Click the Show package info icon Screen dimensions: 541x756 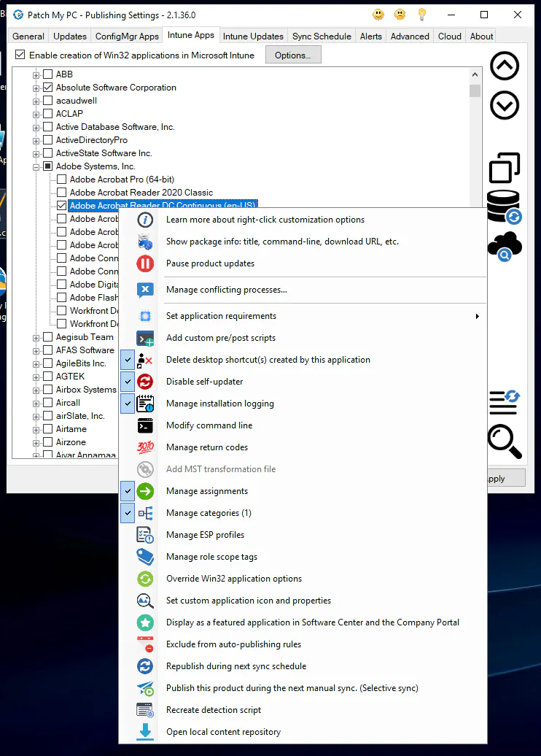145,242
